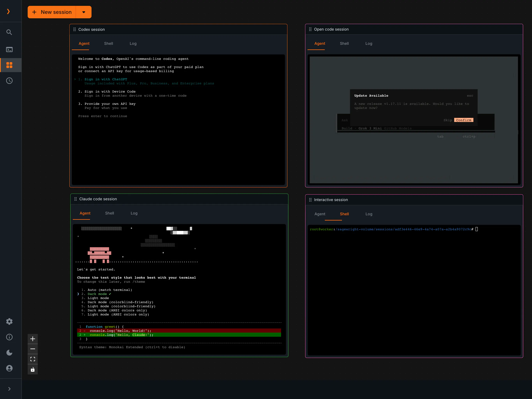532x399 pixels.
Task: Switch to Log tab in Open code session
Action: coord(369,44)
